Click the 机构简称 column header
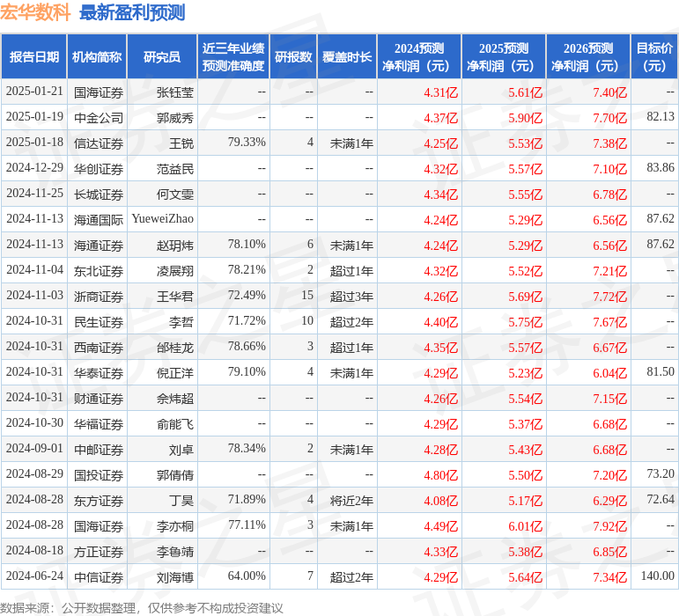This screenshot has width=679, height=616. (x=97, y=57)
